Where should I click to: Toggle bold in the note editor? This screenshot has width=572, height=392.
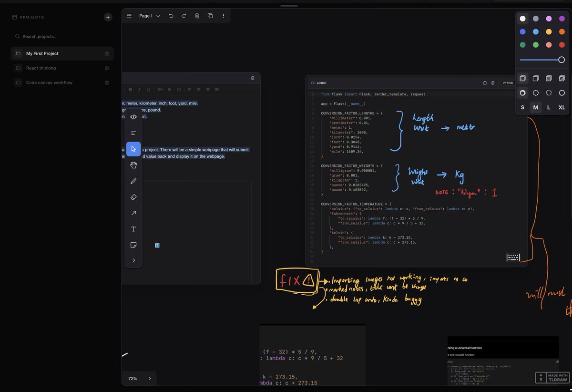(x=131, y=90)
